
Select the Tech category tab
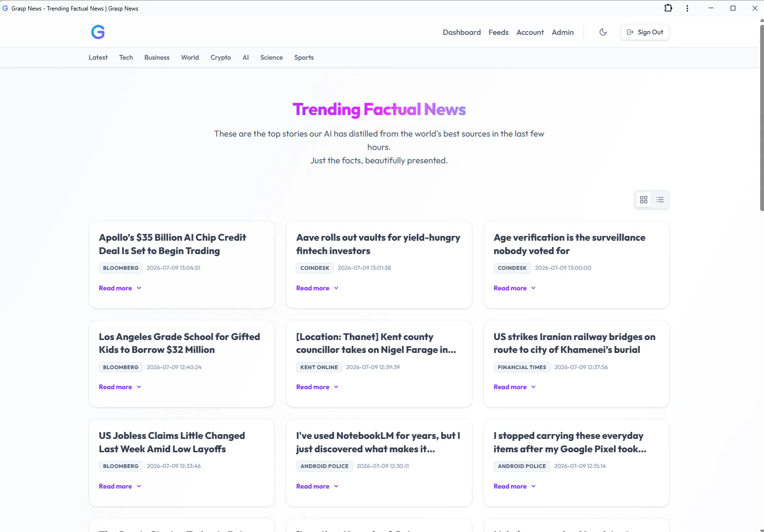(126, 57)
